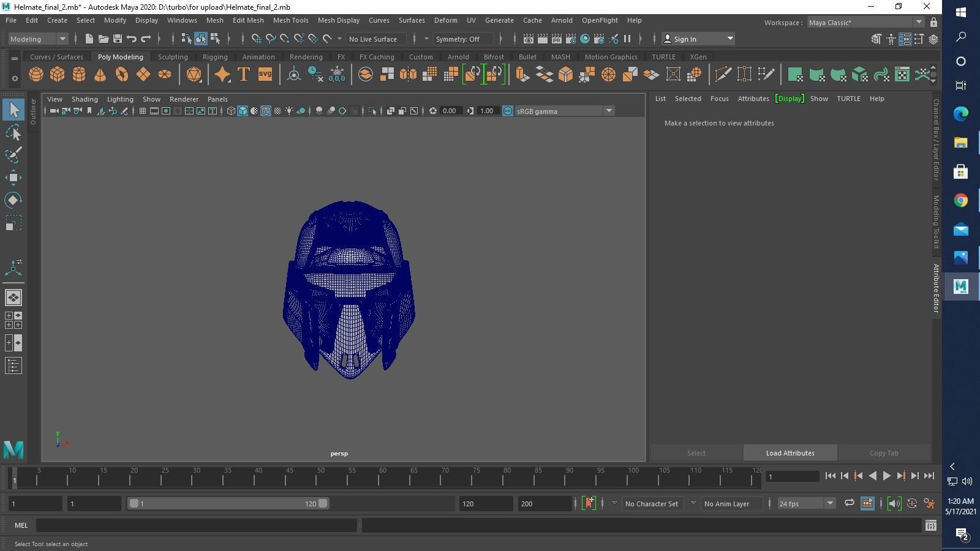Click the Multi-Cut knife shelf icon
Screen dimensions: 980x551
723,75
